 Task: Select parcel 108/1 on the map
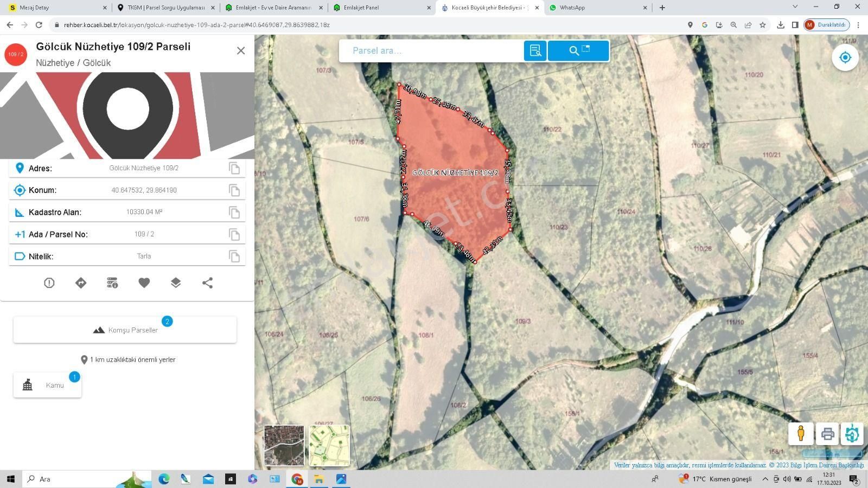pyautogui.click(x=426, y=335)
